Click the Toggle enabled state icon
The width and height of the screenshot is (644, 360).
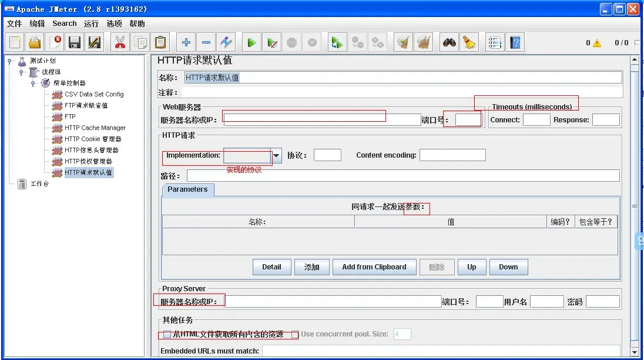(x=226, y=42)
